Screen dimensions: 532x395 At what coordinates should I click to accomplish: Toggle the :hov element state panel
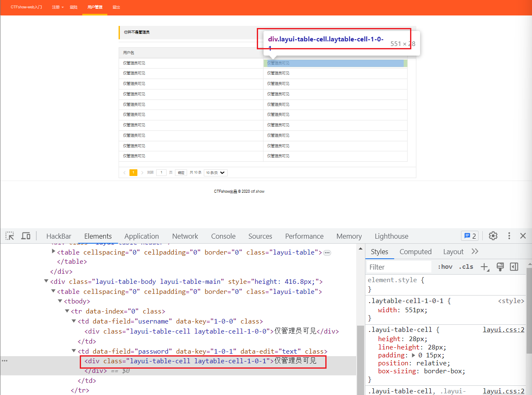point(445,267)
